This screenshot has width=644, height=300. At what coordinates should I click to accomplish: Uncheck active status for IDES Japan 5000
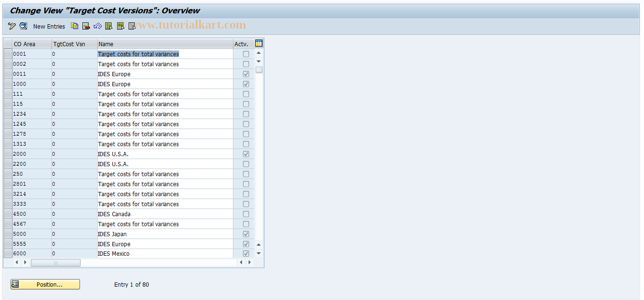(246, 234)
